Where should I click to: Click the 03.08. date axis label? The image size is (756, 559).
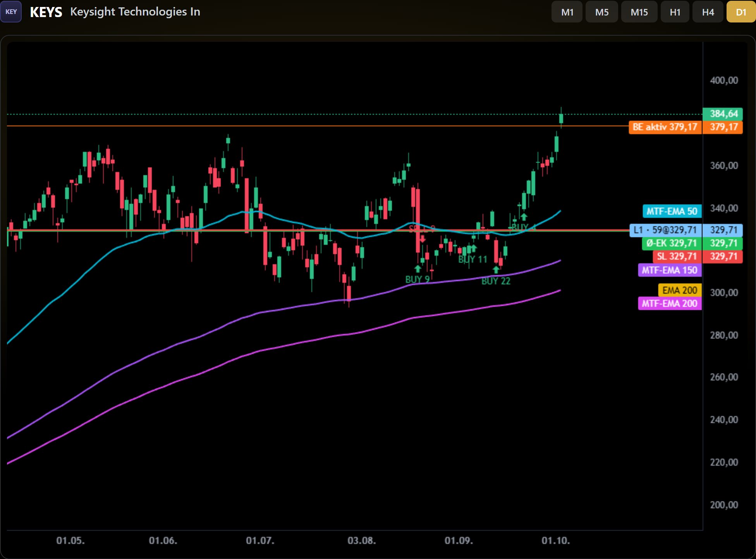362,541
